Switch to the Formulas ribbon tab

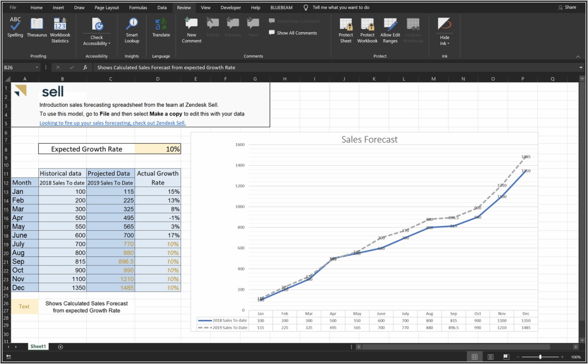(x=138, y=8)
